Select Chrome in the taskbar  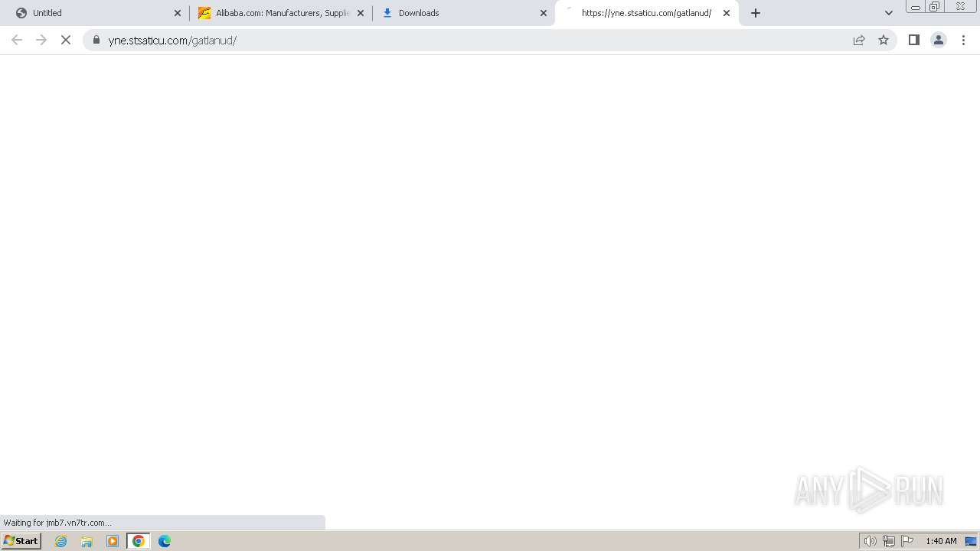pos(139,541)
